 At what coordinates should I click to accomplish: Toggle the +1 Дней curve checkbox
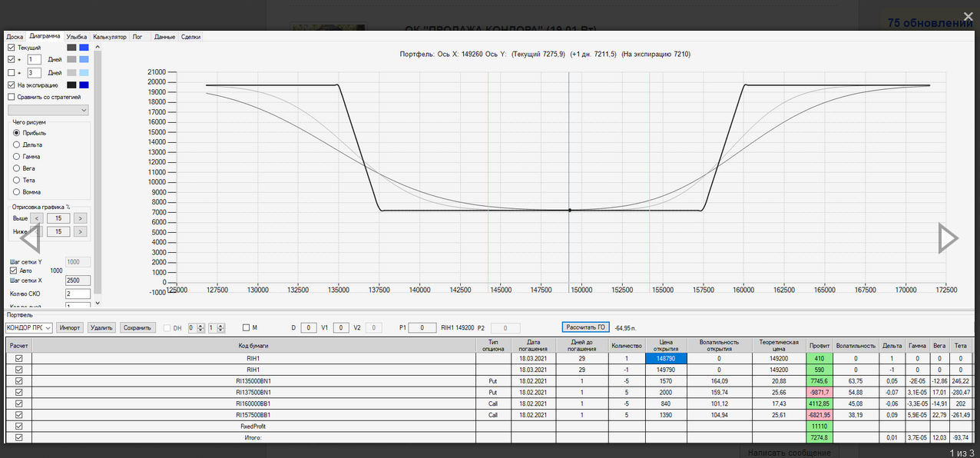click(x=11, y=59)
